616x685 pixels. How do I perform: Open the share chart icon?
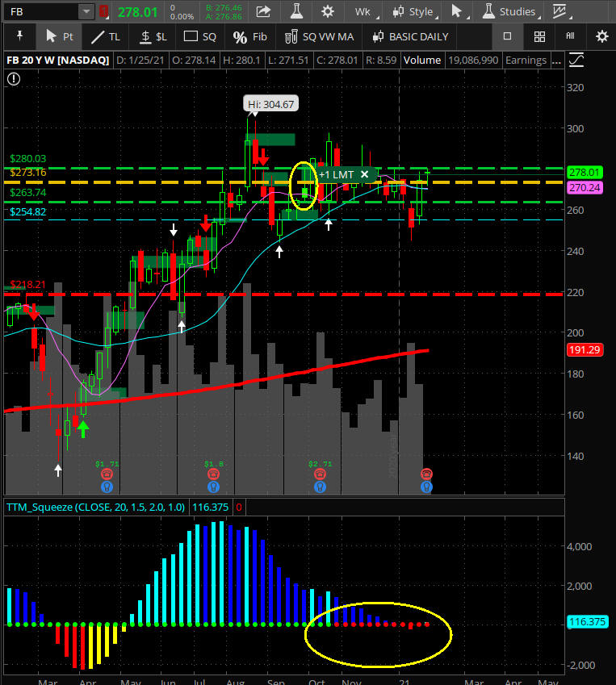pyautogui.click(x=263, y=11)
